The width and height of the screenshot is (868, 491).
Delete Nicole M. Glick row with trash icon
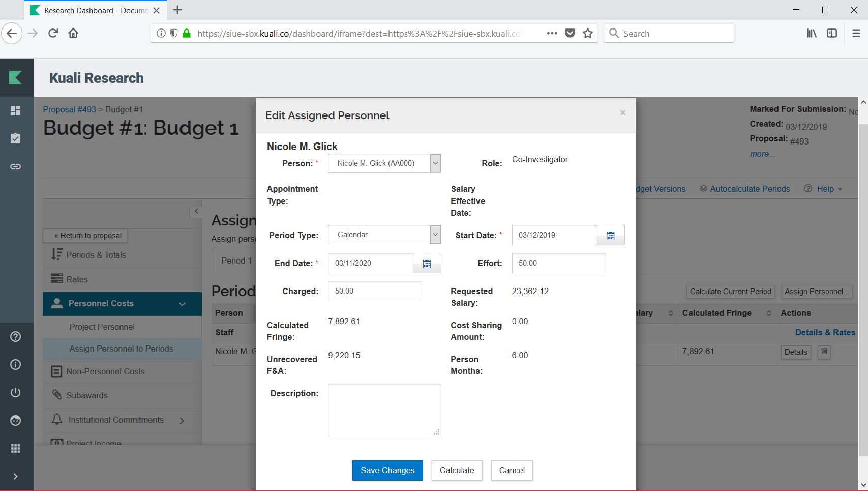pos(824,352)
